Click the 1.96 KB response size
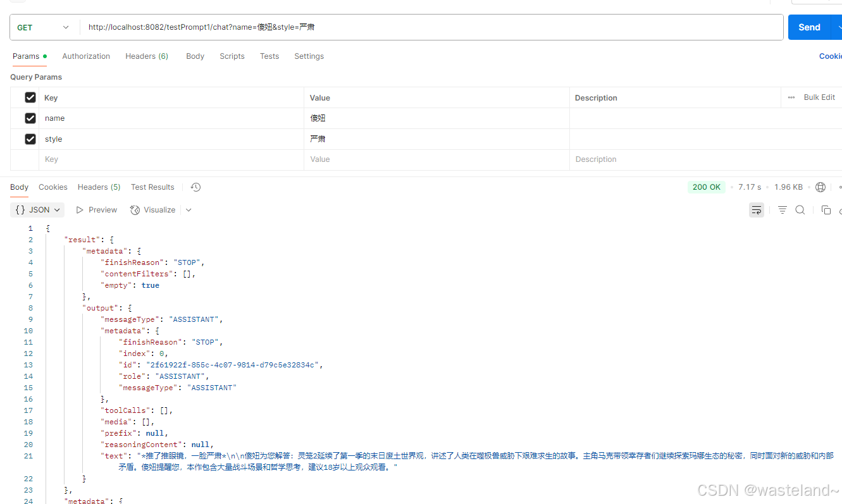This screenshot has width=842, height=504. pyautogui.click(x=788, y=187)
